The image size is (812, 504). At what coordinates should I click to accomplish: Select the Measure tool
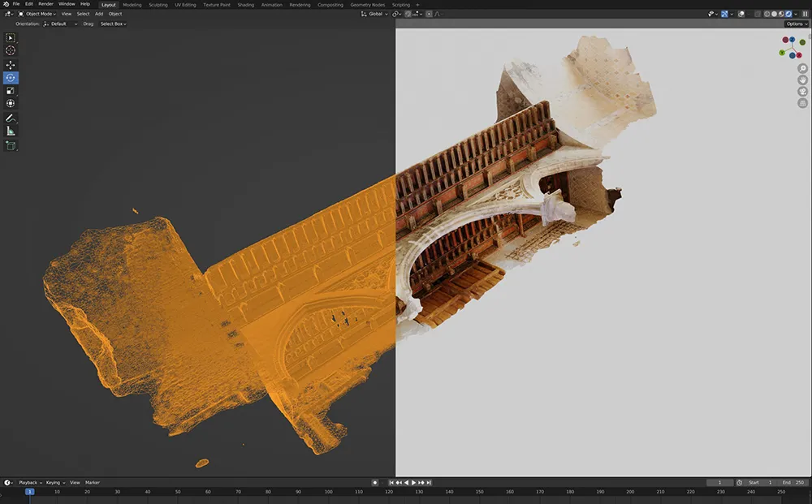point(11,131)
